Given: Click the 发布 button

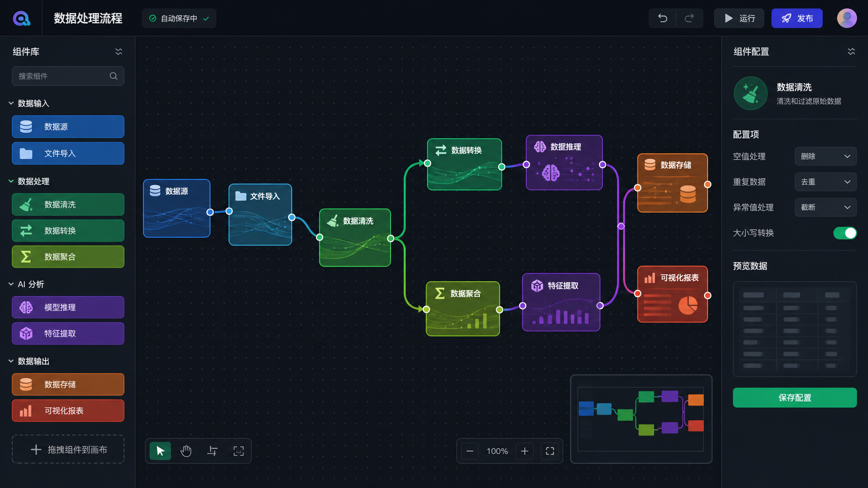Looking at the screenshot, I should coord(797,18).
